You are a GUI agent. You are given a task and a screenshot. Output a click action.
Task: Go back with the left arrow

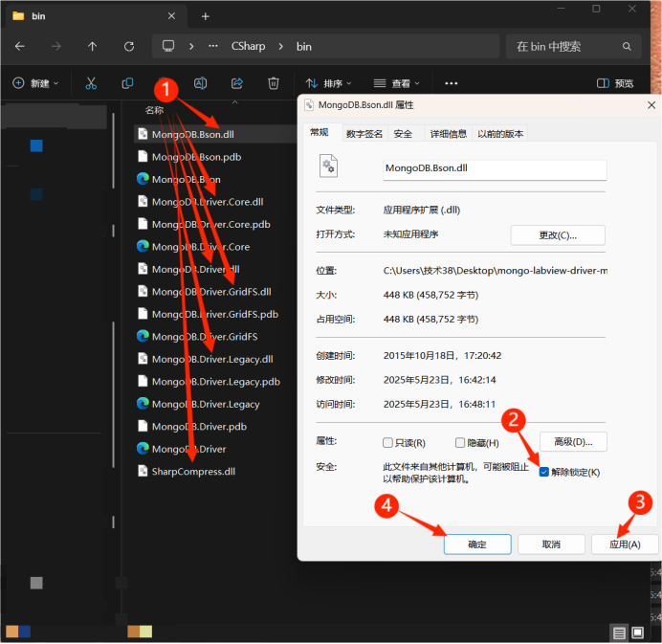pyautogui.click(x=19, y=47)
